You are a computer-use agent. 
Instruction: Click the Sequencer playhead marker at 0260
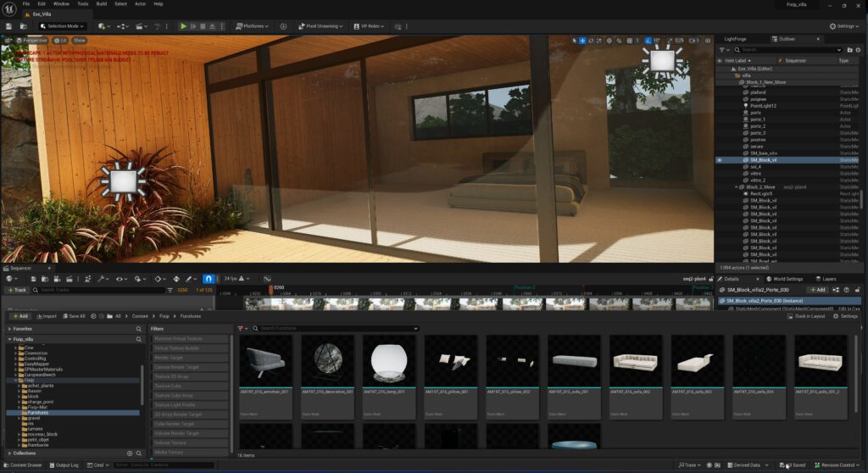tap(272, 289)
